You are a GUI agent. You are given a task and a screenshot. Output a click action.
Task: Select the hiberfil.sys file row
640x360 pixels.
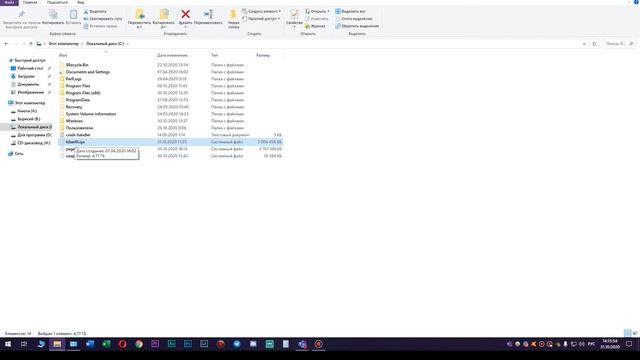[171, 142]
